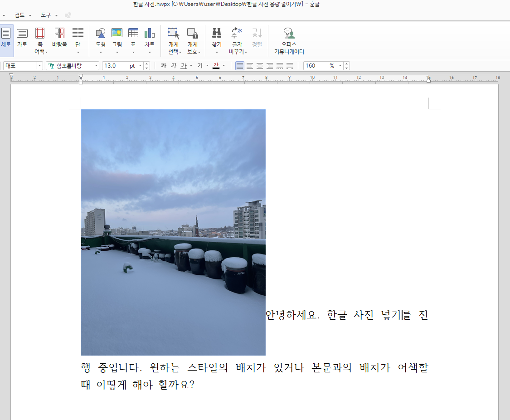Select distribute alignment icon
This screenshot has height=420, width=510.
(280, 66)
